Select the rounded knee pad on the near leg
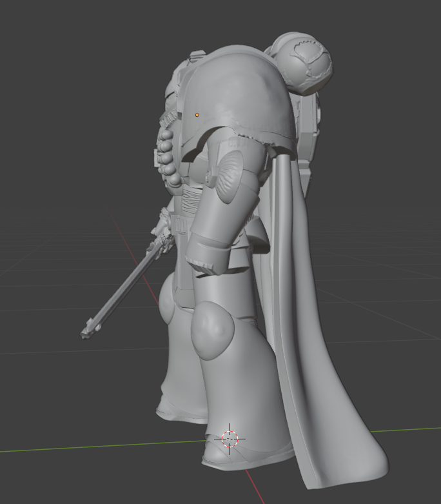Viewport: 441px width, 504px height. point(212,330)
